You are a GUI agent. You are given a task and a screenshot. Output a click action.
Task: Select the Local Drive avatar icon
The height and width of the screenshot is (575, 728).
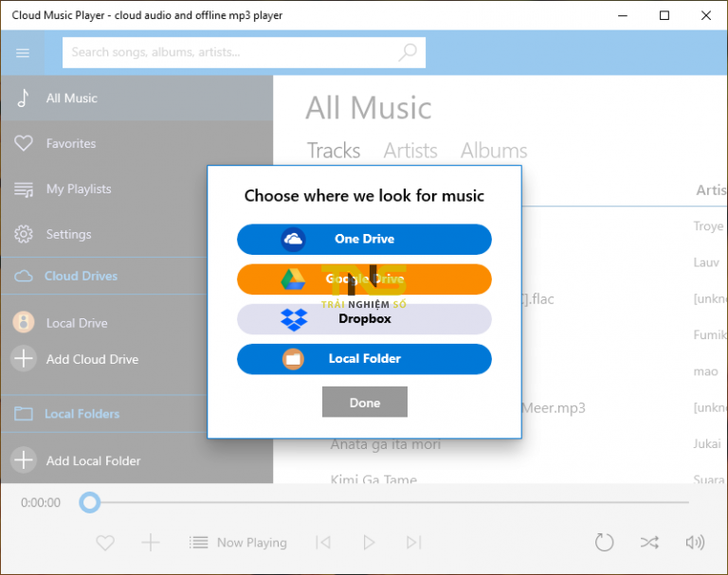click(23, 322)
